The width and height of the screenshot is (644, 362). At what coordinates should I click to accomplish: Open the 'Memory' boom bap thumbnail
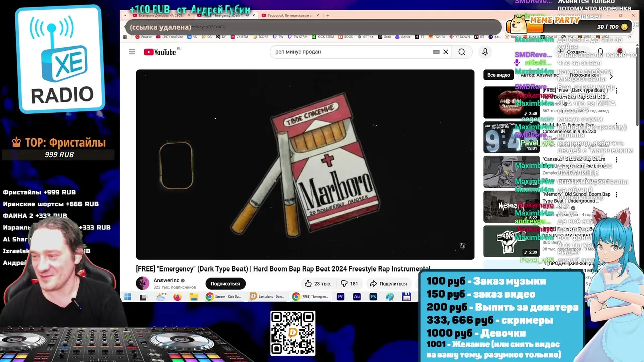click(x=511, y=207)
